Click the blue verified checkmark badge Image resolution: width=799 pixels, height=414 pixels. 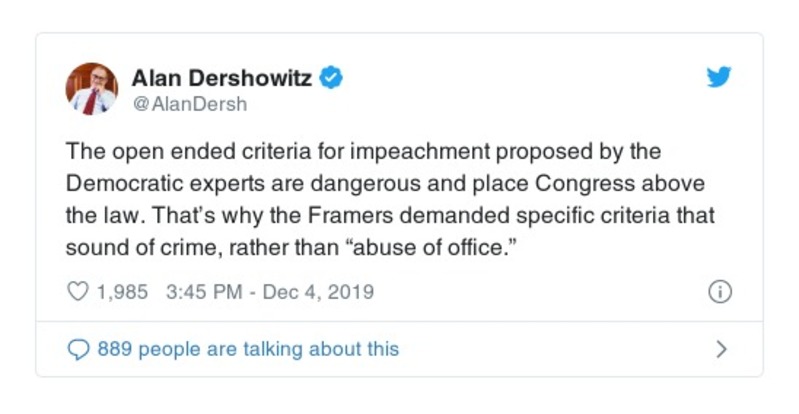(x=331, y=78)
